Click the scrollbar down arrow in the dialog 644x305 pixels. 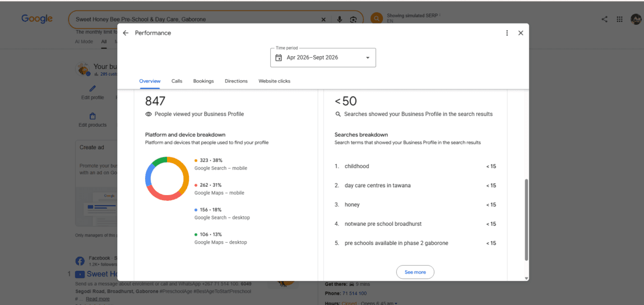[x=526, y=278]
